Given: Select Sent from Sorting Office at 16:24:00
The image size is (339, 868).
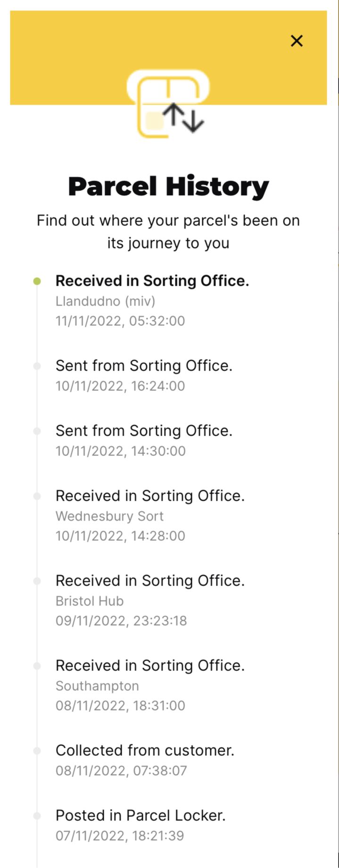Looking at the screenshot, I should click(144, 375).
